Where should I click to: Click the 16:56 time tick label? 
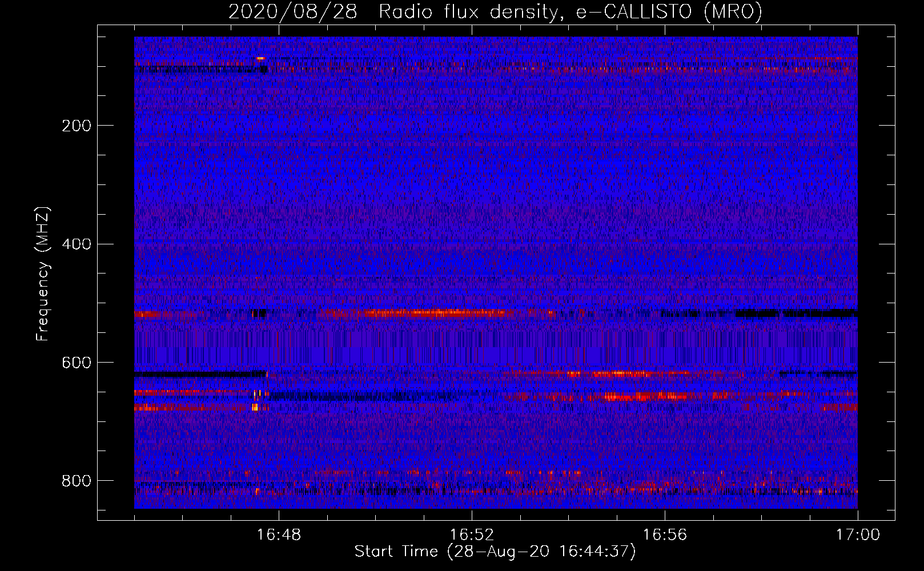coord(665,535)
